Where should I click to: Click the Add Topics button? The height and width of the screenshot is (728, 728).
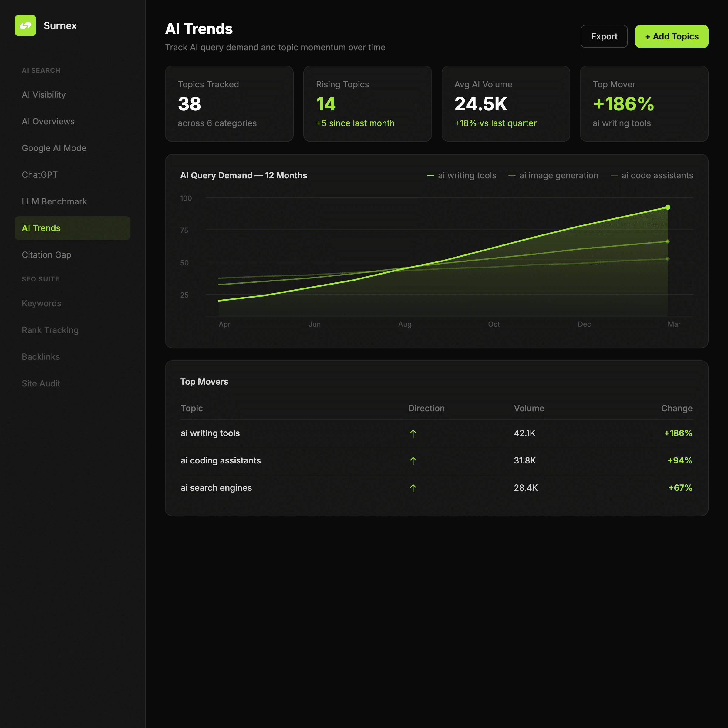pos(671,36)
